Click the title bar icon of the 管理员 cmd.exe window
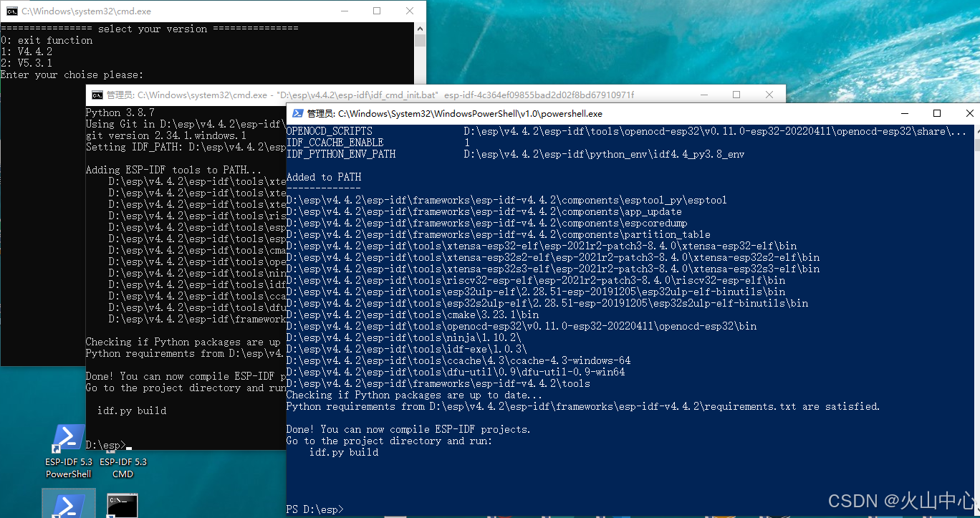Screen dimensions: 980x518 [97, 95]
